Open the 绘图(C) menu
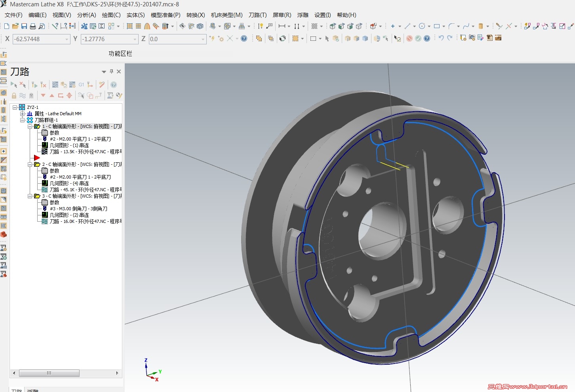This screenshot has width=575, height=392. (x=111, y=15)
